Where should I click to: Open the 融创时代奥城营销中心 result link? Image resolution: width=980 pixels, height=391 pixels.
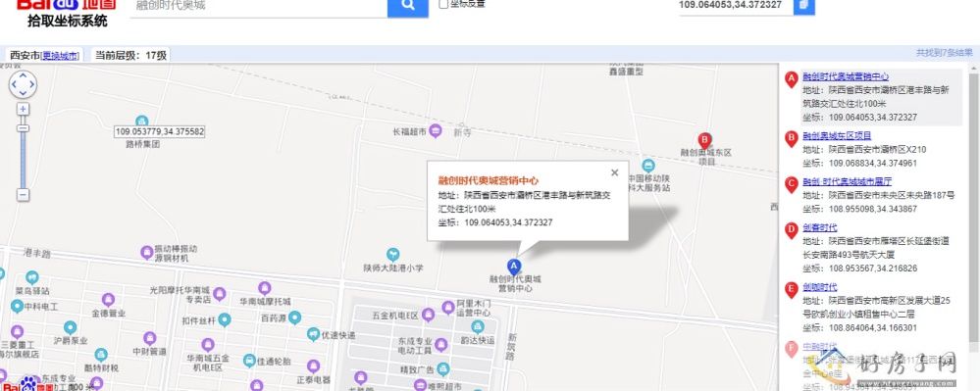click(846, 76)
